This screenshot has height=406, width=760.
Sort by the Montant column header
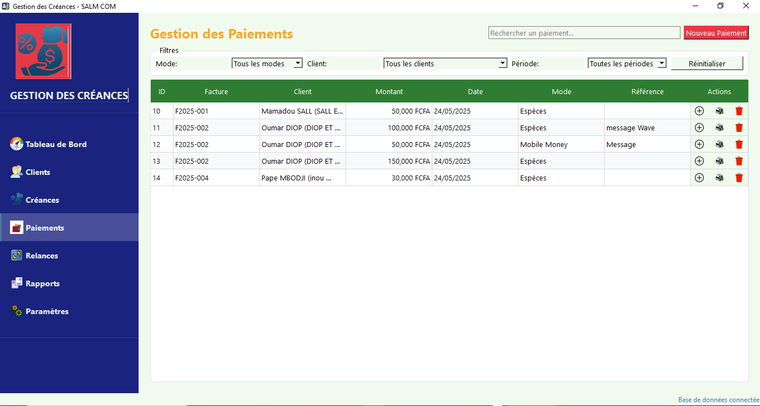coord(389,91)
